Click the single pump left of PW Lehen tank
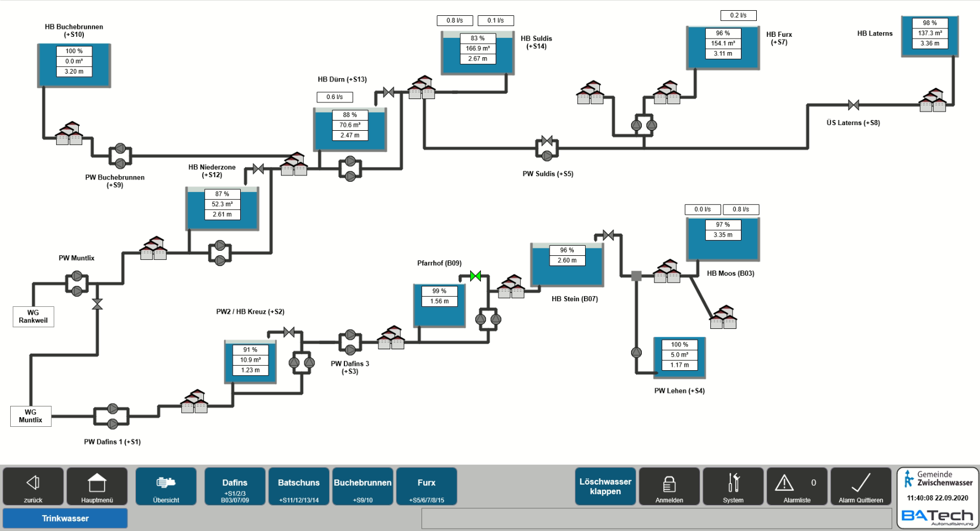The width and height of the screenshot is (980, 531). point(636,352)
